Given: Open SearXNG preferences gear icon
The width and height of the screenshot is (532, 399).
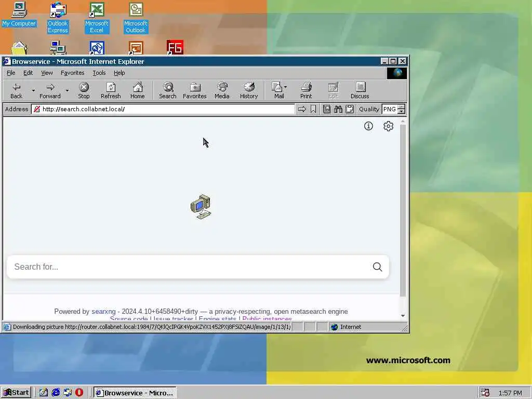Looking at the screenshot, I should point(388,126).
